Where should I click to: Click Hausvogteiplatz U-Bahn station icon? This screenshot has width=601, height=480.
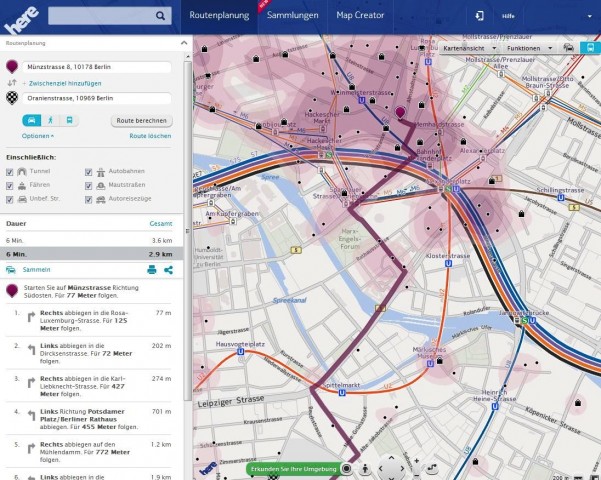click(241, 351)
